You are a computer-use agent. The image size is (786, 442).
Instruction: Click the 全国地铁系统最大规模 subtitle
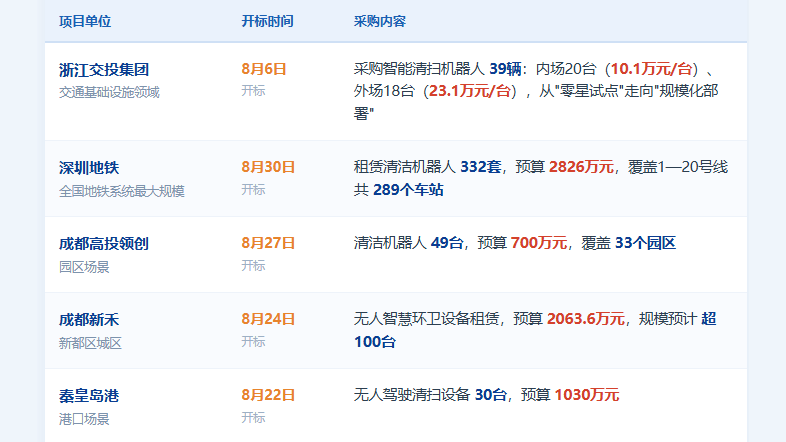pyautogui.click(x=122, y=191)
